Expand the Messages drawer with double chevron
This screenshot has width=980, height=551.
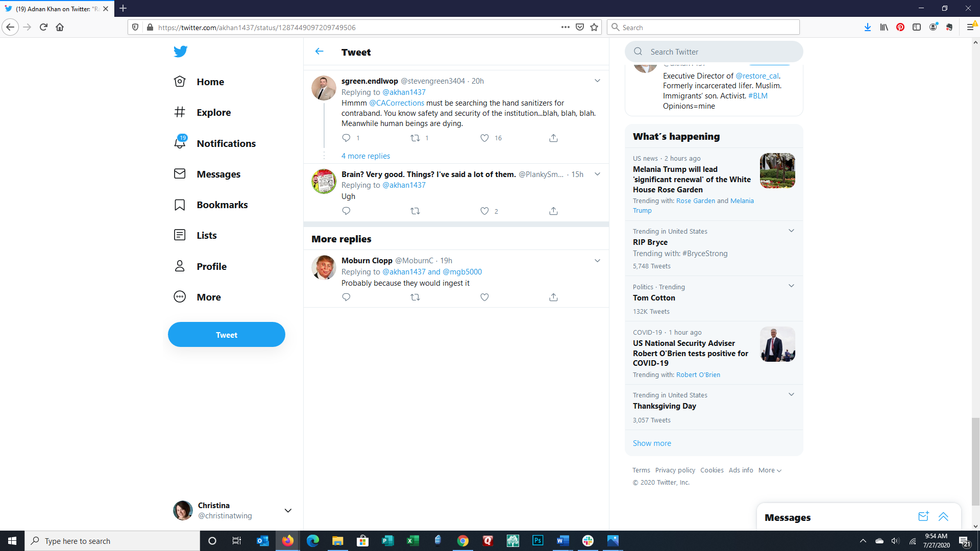(x=943, y=517)
